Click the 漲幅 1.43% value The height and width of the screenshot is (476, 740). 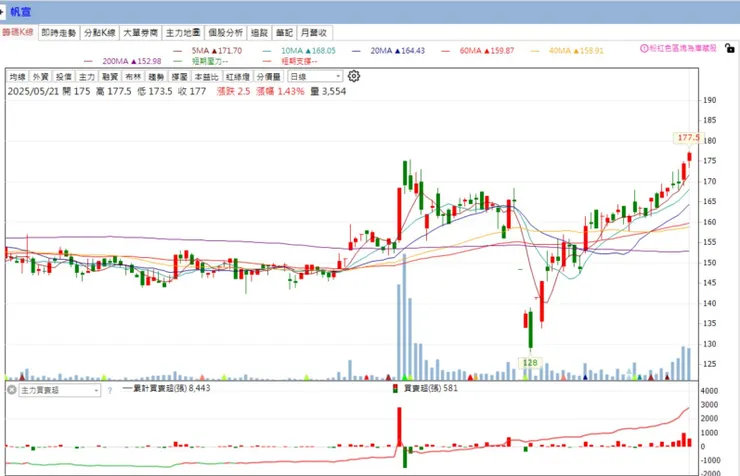(x=280, y=92)
